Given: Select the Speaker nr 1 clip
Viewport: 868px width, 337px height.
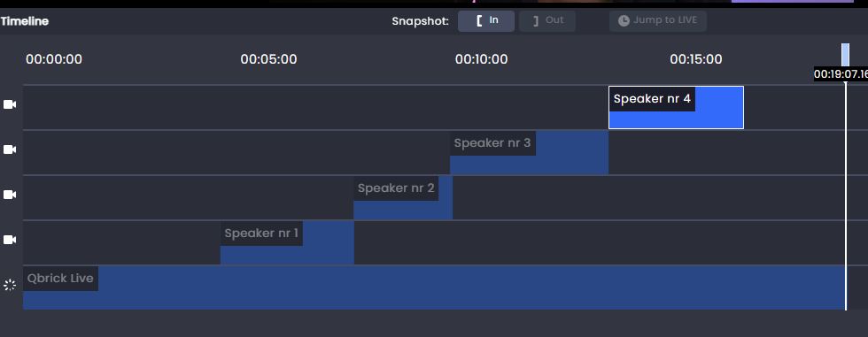Looking at the screenshot, I should click(x=287, y=243).
